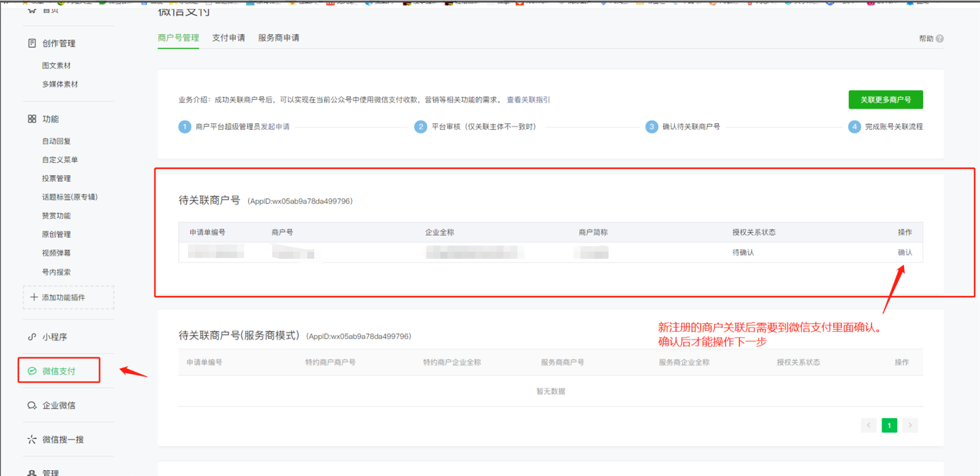Click the 小程序 icon in sidebar

click(32, 337)
